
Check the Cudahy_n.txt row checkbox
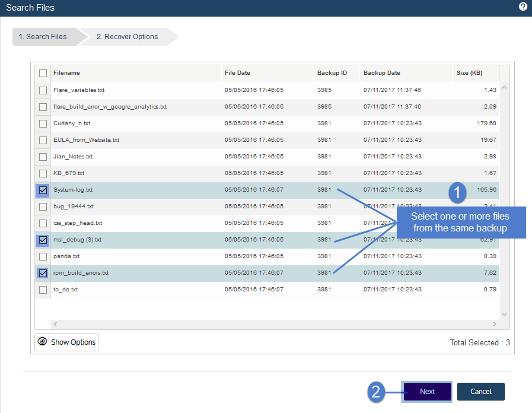[x=43, y=123]
